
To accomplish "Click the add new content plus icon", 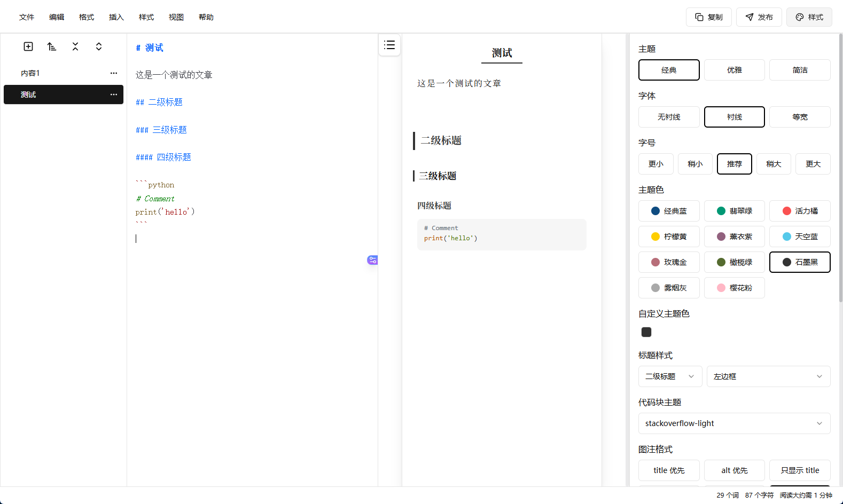I will 28,46.
